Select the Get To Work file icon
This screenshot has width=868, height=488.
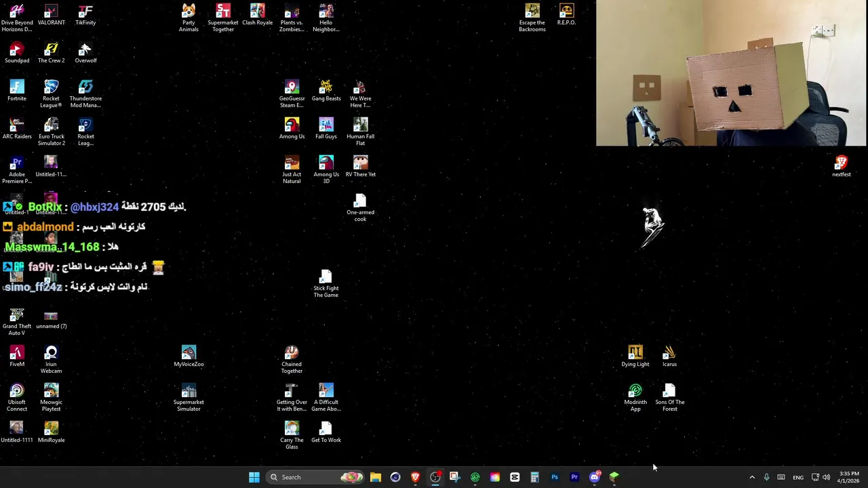coord(326,432)
